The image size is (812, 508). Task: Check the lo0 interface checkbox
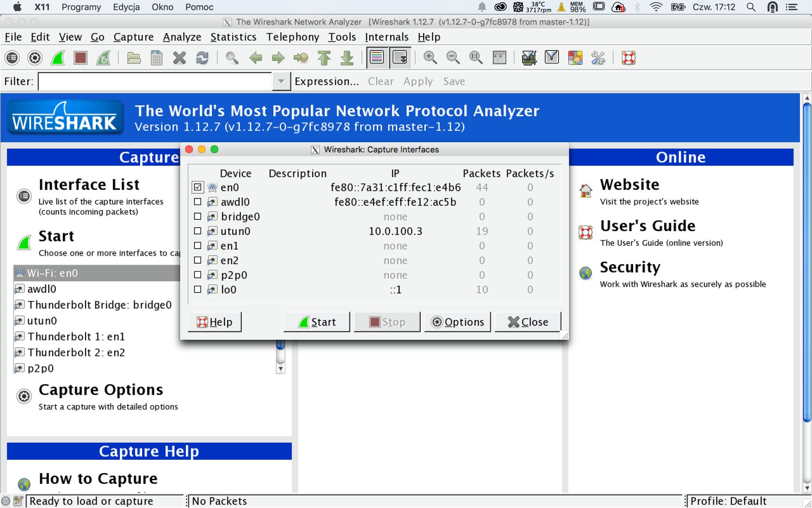pos(198,290)
